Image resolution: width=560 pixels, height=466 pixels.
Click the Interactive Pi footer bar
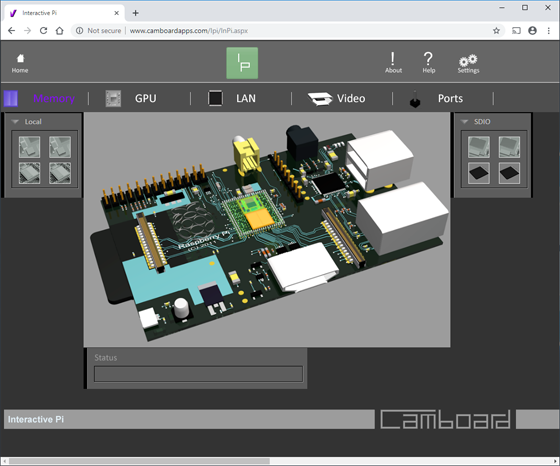[189, 419]
